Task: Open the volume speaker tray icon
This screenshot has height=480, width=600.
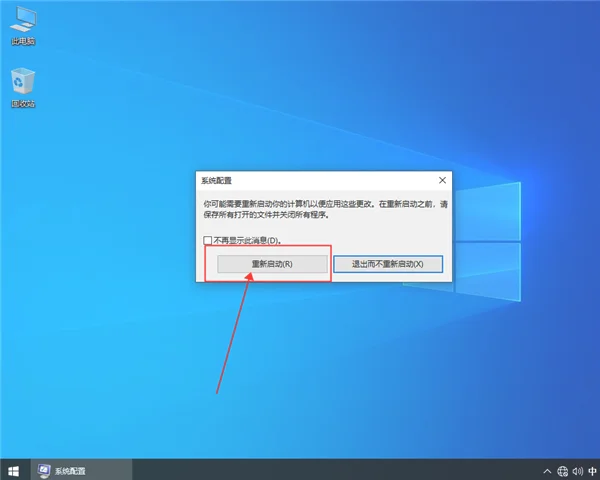Action: pyautogui.click(x=577, y=471)
